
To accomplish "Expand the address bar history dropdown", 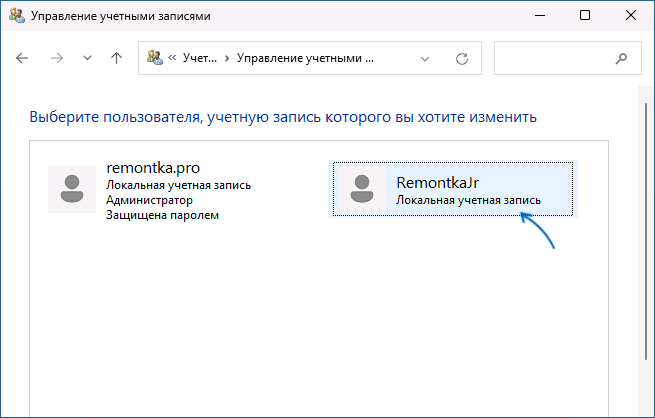I will [x=425, y=59].
